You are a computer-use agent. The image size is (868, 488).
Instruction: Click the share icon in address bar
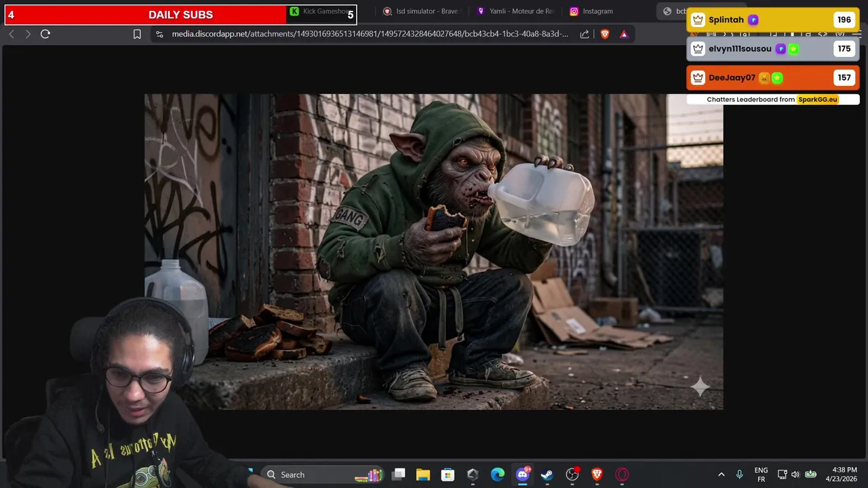[x=585, y=34]
